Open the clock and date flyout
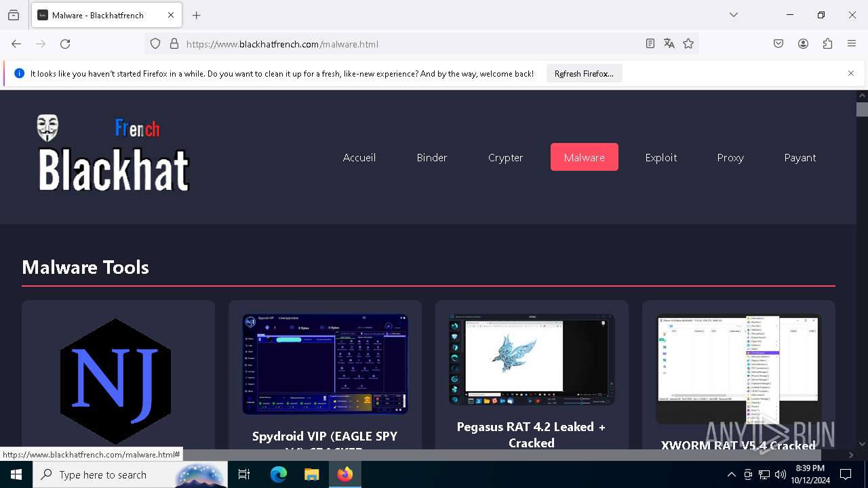The width and height of the screenshot is (868, 488). [x=810, y=474]
